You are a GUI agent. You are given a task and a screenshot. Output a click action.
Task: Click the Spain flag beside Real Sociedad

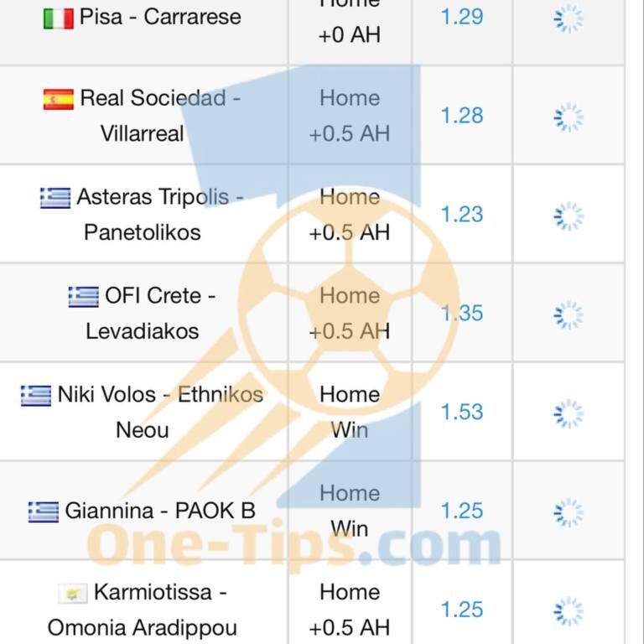(x=58, y=99)
